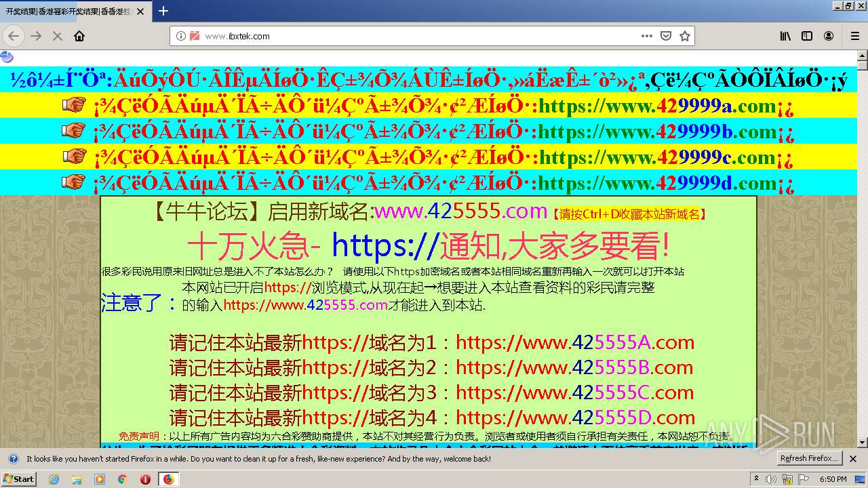This screenshot has width=868, height=488.
Task: Open the page actions menu
Action: tap(647, 36)
